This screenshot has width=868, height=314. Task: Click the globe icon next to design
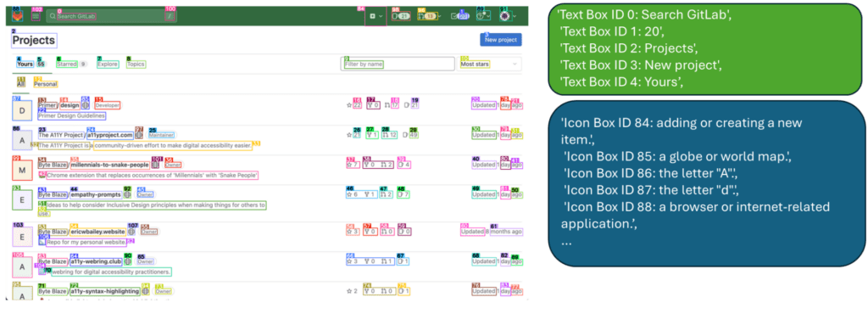click(x=86, y=105)
